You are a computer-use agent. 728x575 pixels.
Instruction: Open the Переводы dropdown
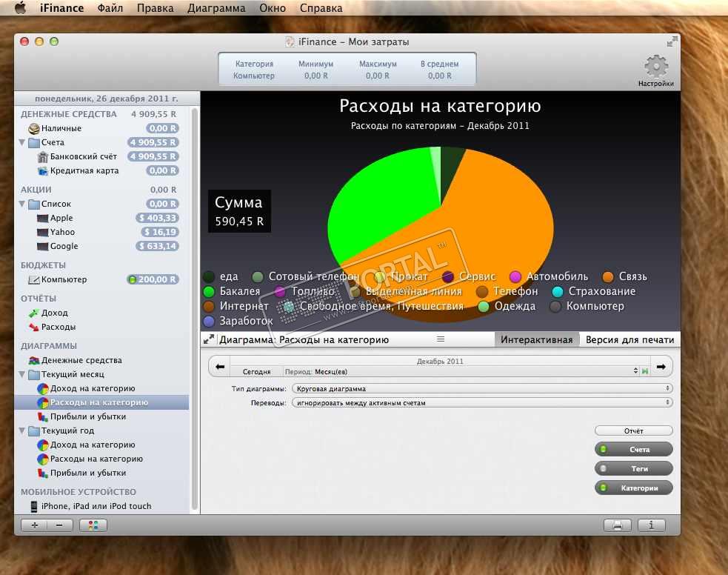tap(482, 402)
